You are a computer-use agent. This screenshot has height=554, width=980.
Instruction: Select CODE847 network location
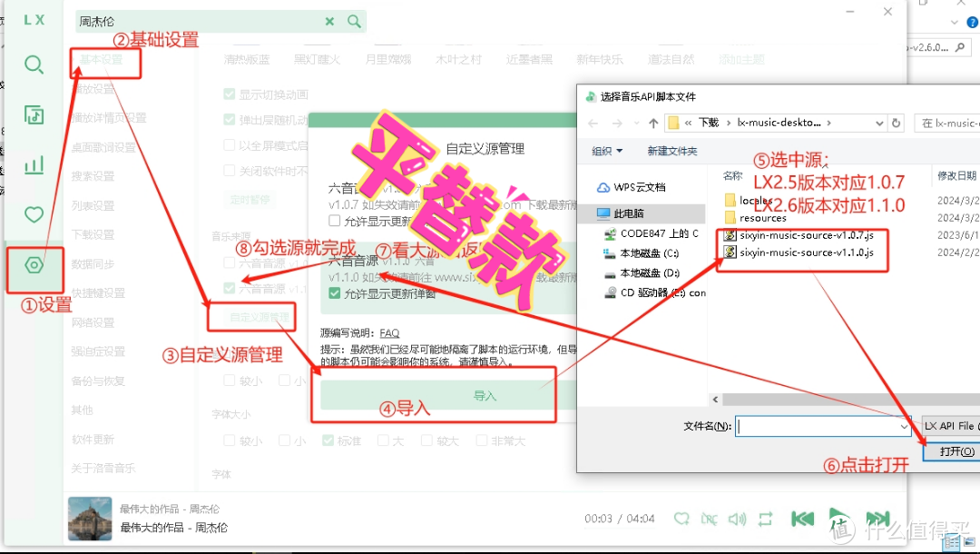651,233
